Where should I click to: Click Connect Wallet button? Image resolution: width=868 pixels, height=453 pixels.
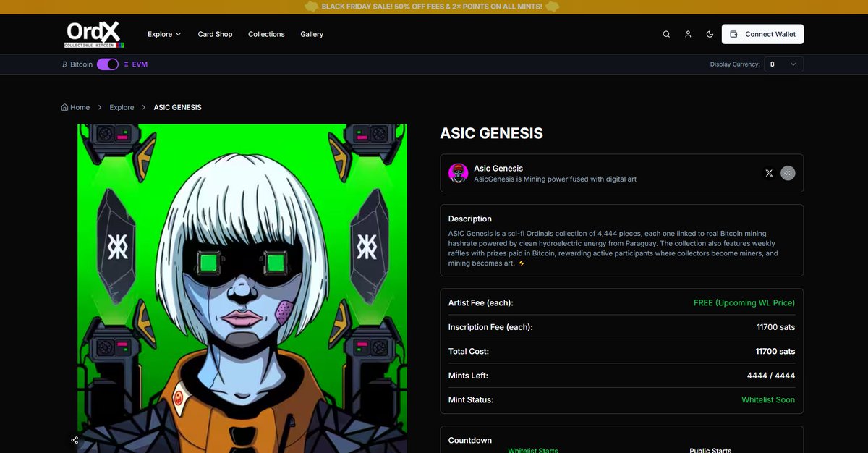(762, 34)
